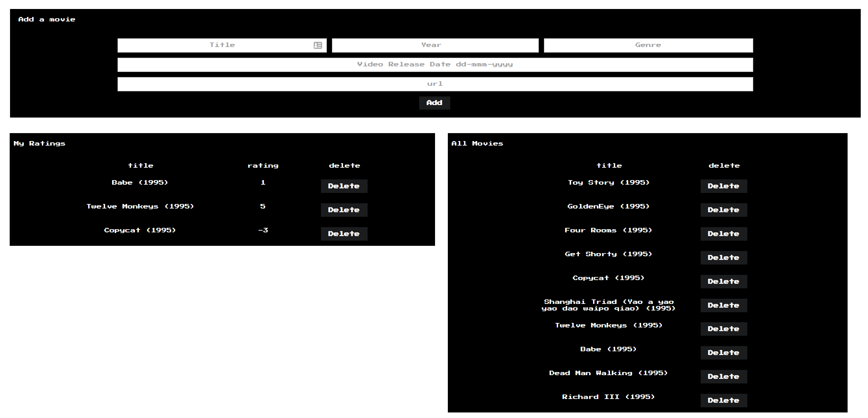Select the Genre input field

point(648,45)
